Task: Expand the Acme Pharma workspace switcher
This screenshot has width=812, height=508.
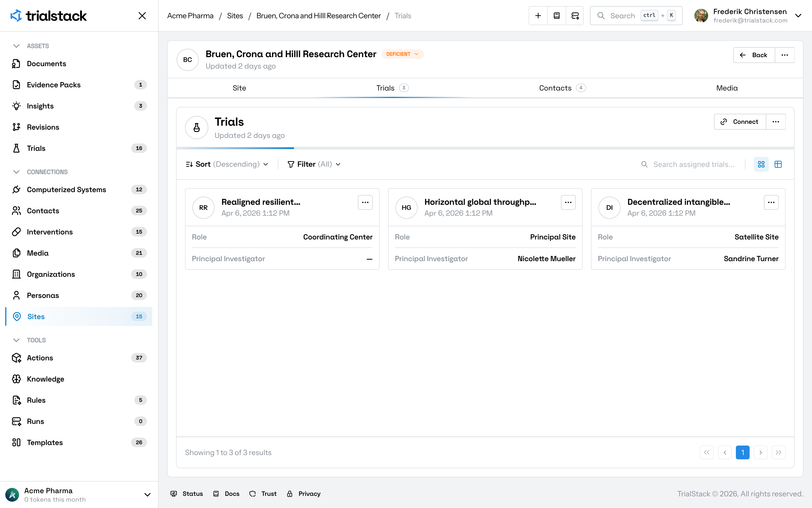Action: [79, 495]
